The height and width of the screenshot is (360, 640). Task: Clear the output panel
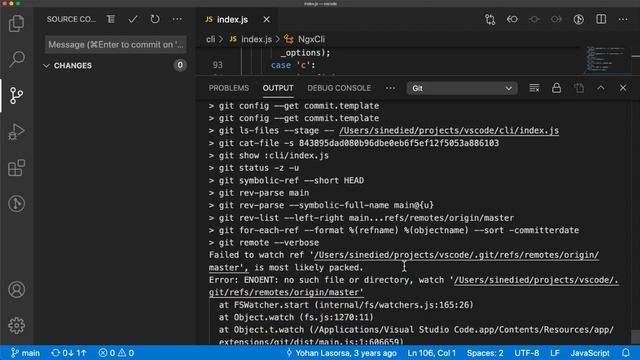pyautogui.click(x=534, y=88)
